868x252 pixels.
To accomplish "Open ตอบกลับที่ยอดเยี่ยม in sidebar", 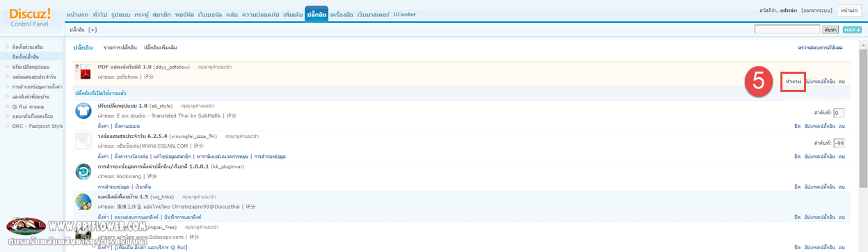I will [33, 116].
